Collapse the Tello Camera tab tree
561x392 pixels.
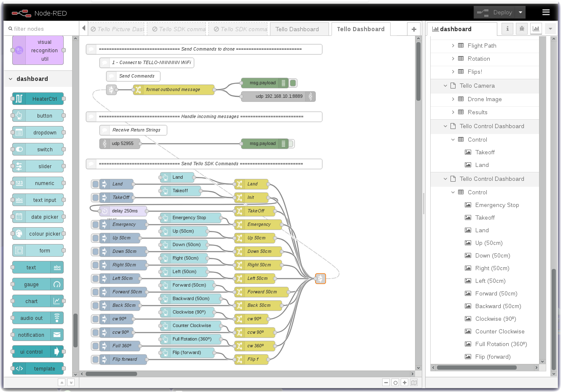[445, 86]
